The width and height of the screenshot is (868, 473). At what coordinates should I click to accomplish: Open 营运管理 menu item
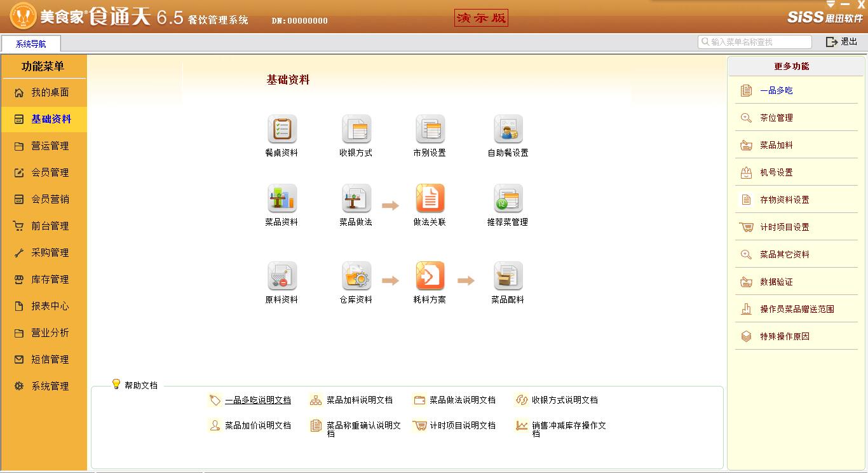click(43, 146)
